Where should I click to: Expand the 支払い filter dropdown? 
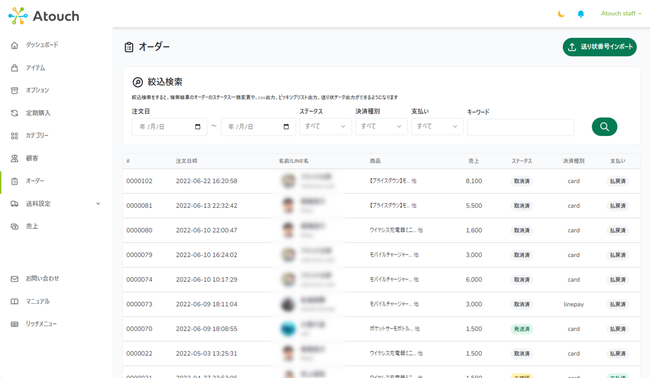tap(437, 126)
